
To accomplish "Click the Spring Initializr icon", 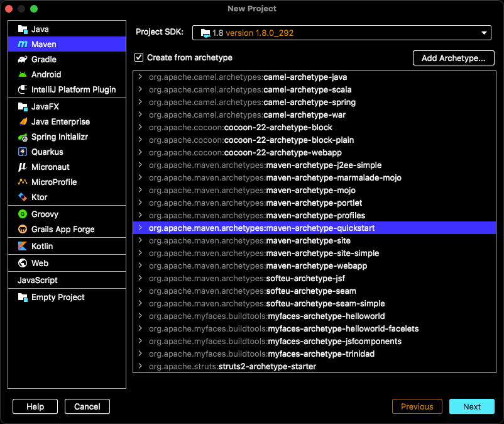I will coord(23,137).
